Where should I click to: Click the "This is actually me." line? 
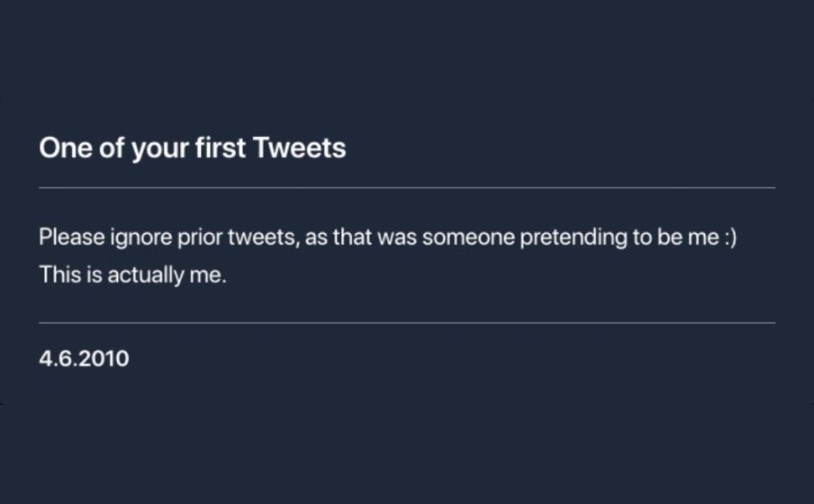click(132, 275)
